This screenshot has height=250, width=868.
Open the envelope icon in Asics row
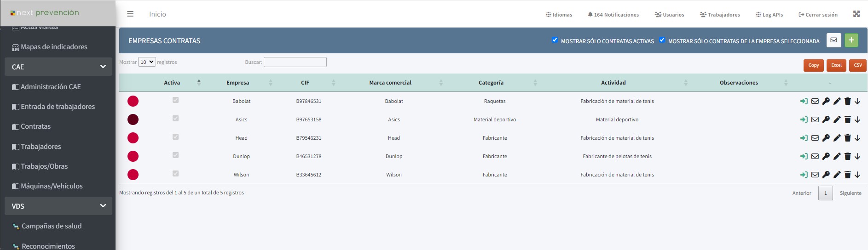[815, 119]
